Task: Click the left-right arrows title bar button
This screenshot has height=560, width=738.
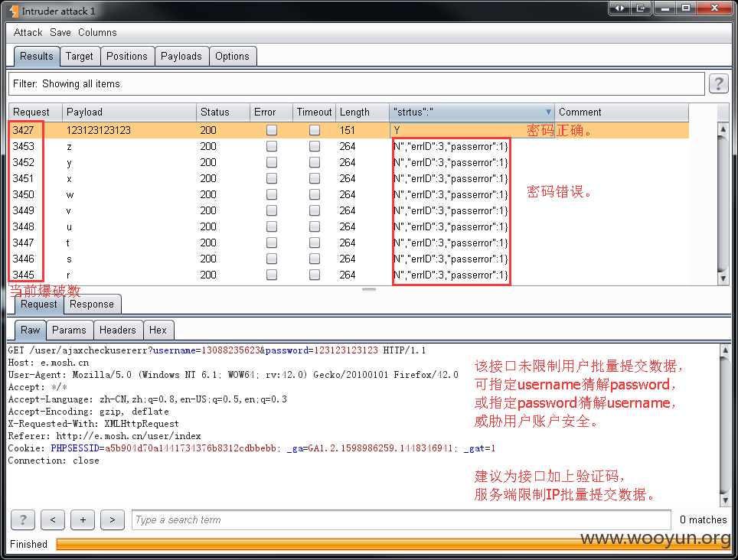Action: [619, 8]
